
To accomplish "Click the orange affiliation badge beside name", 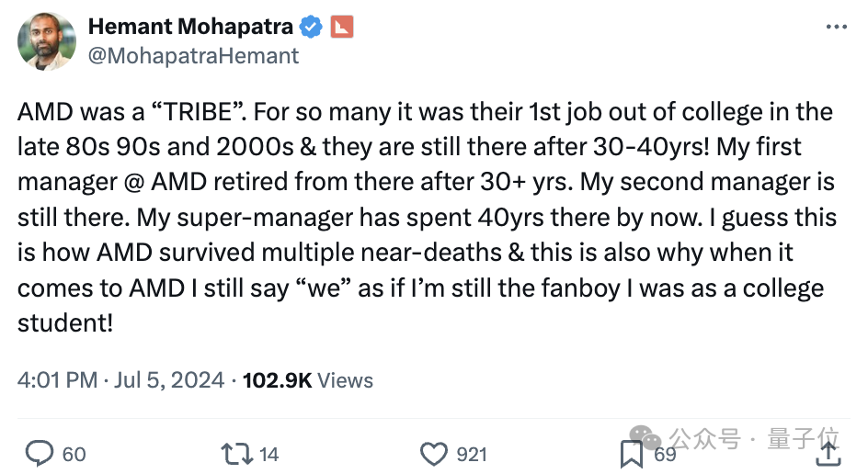I will click(342, 28).
